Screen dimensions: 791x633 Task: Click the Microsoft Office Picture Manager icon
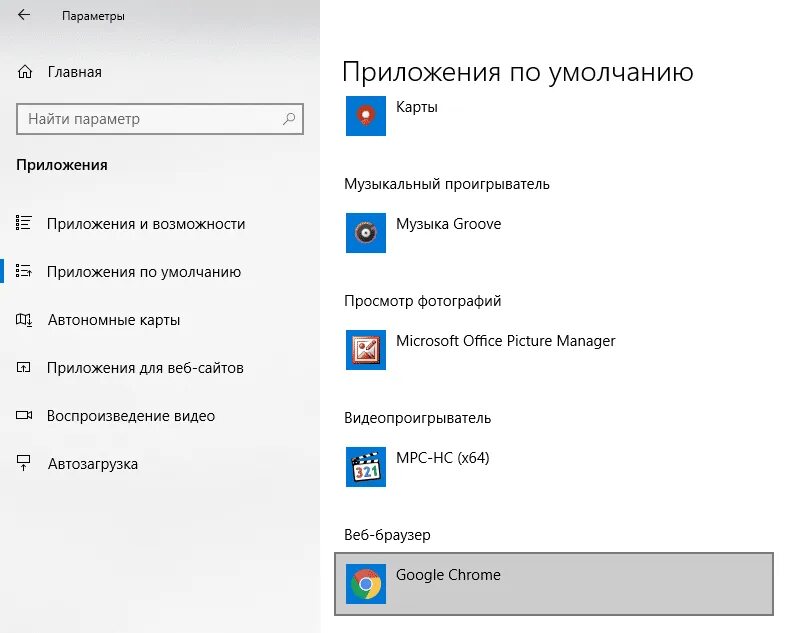point(366,350)
